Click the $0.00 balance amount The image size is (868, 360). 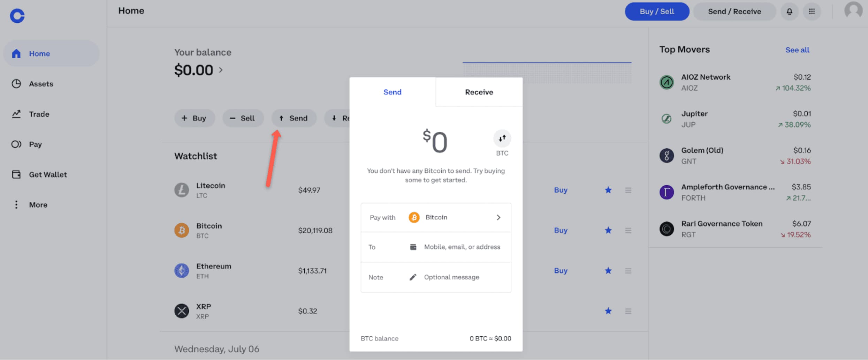(193, 70)
